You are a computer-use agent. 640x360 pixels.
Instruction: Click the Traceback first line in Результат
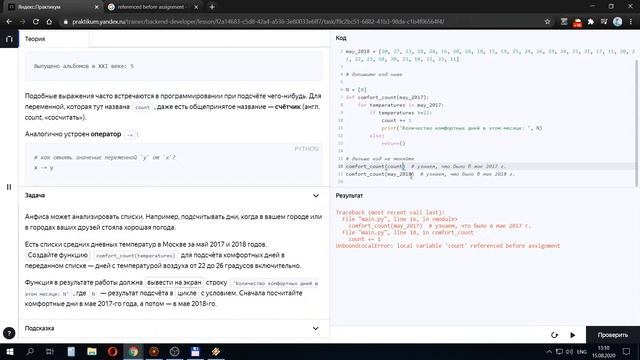click(390, 212)
